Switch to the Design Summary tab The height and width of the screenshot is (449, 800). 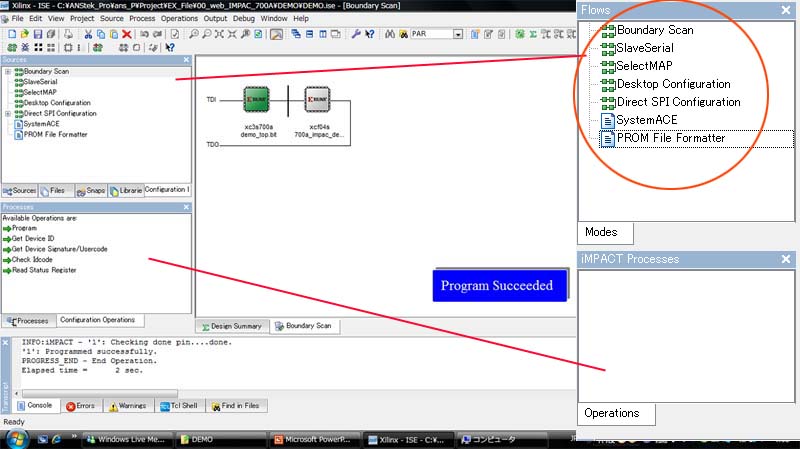232,326
